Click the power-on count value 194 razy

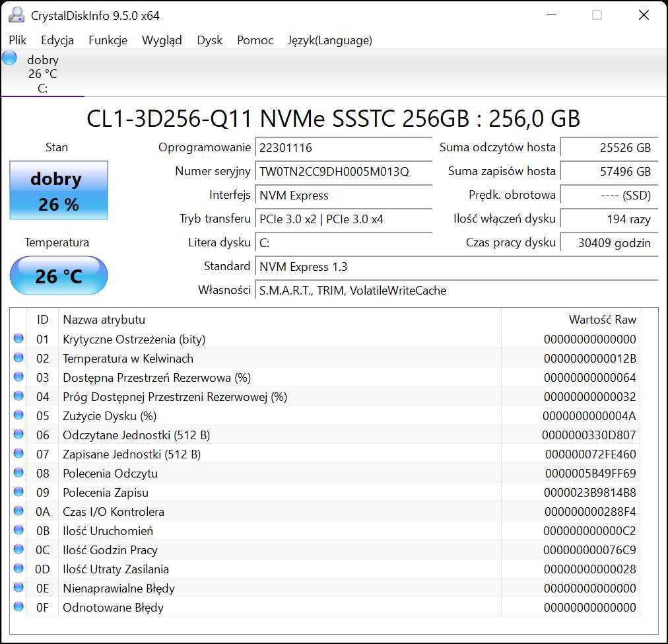[x=609, y=219]
